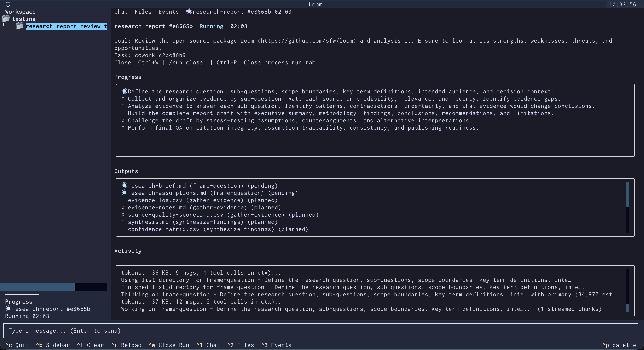Image resolution: width=644 pixels, height=350 pixels.
Task: Expand the research-report-review-t tree item
Action: [66, 26]
